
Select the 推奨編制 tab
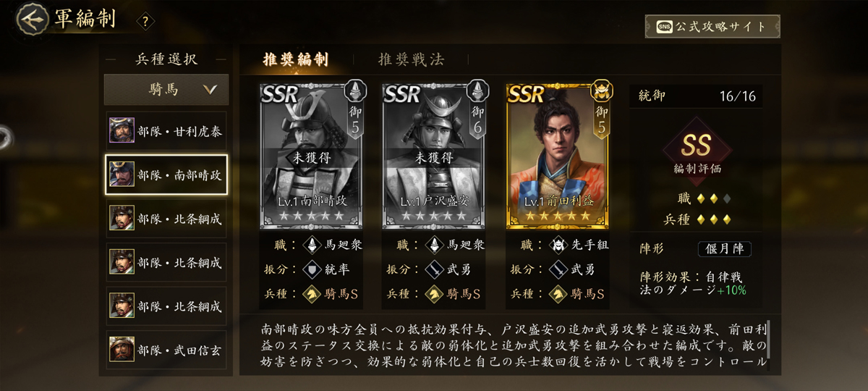295,60
